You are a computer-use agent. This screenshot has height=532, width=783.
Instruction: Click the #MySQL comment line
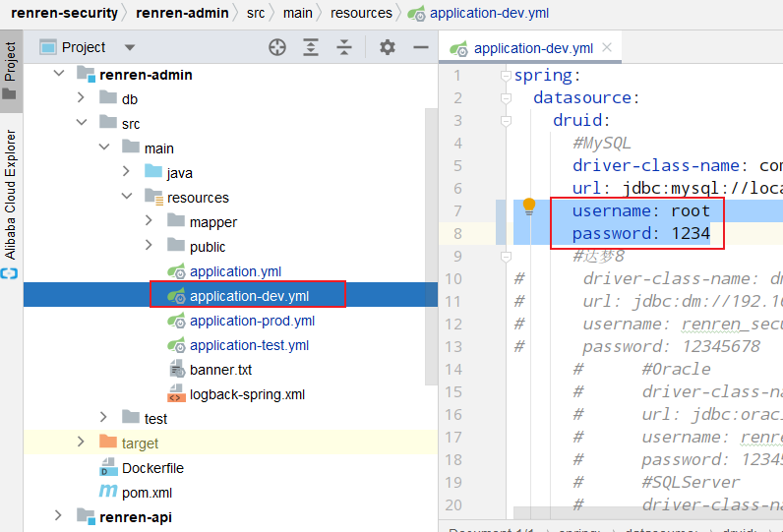tap(602, 144)
